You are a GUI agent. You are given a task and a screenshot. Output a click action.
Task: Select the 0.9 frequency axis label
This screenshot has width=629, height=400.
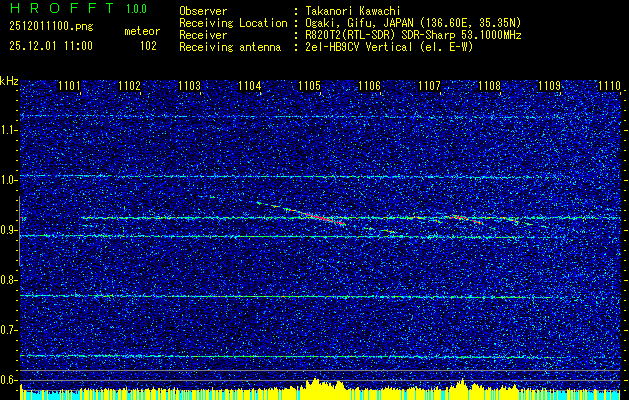coord(9,230)
